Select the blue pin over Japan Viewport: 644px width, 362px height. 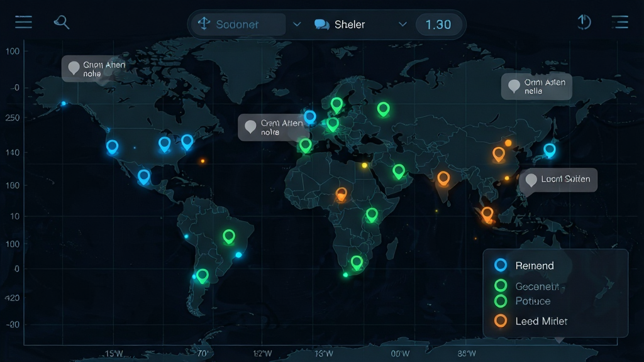tap(550, 151)
